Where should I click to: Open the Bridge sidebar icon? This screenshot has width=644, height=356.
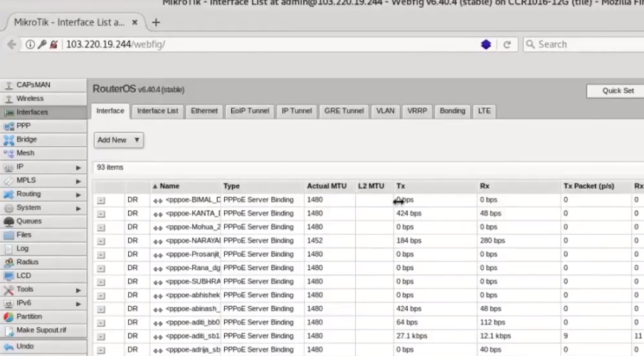(x=9, y=140)
